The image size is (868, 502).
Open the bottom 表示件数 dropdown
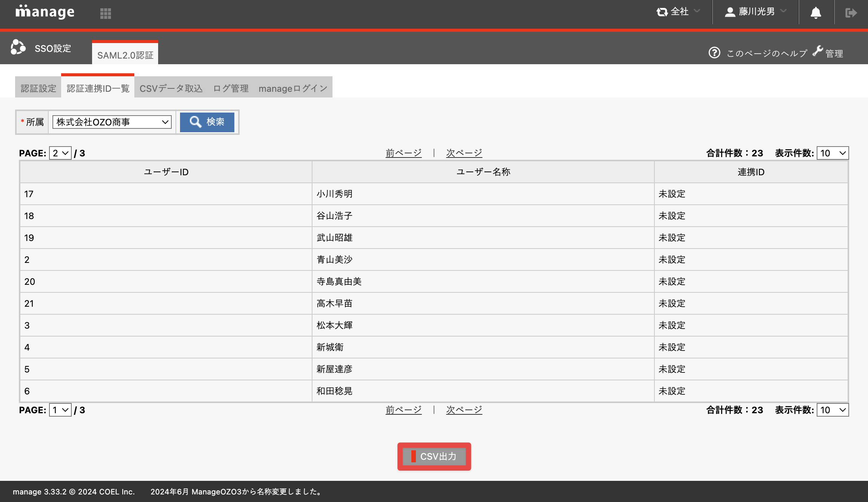tap(833, 410)
